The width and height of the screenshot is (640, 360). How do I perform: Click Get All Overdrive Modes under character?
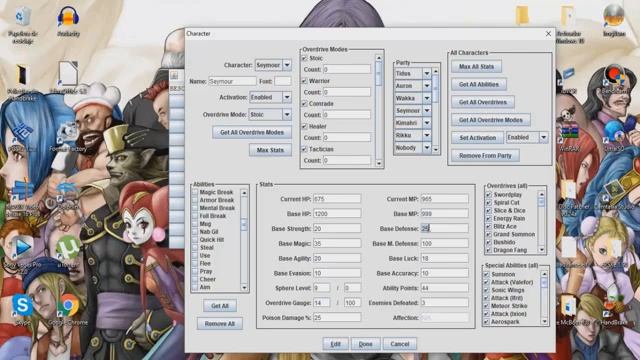coord(252,132)
